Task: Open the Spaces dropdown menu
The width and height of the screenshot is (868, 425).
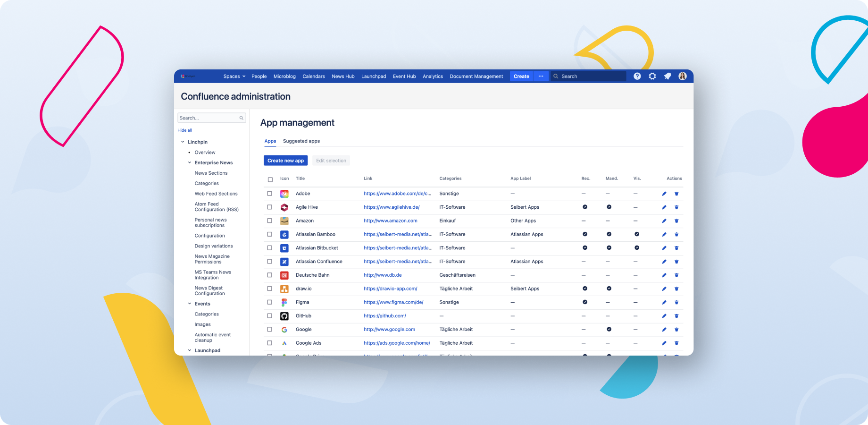Action: (234, 76)
